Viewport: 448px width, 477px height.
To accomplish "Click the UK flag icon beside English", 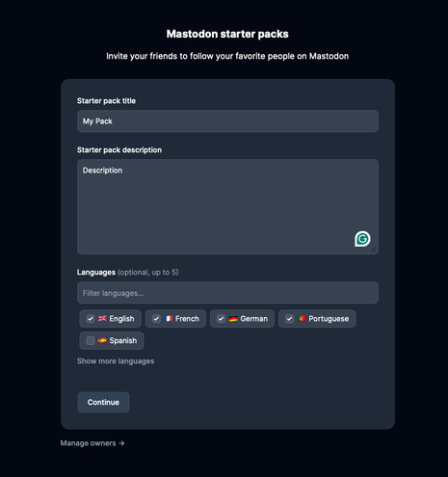I will tap(102, 319).
